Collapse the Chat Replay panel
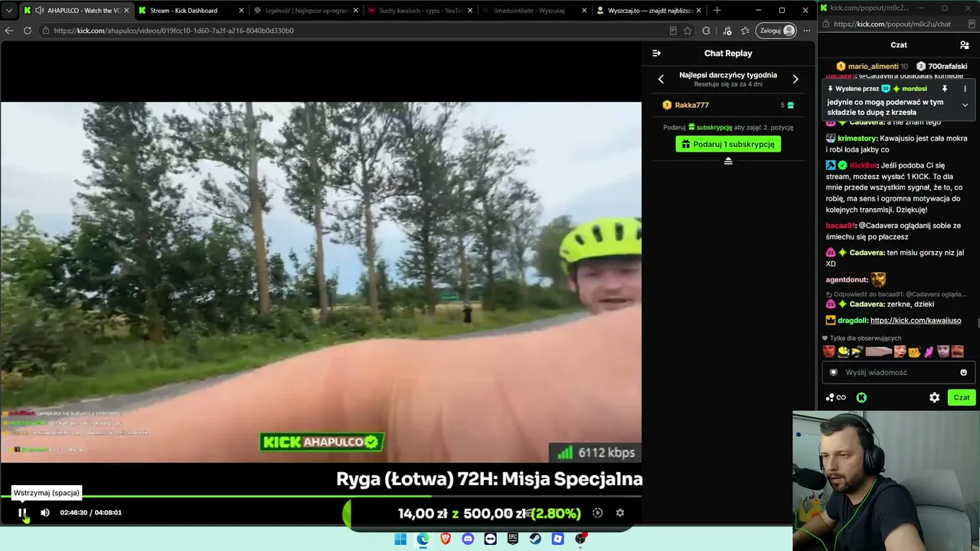Image resolution: width=980 pixels, height=551 pixels. pos(656,54)
